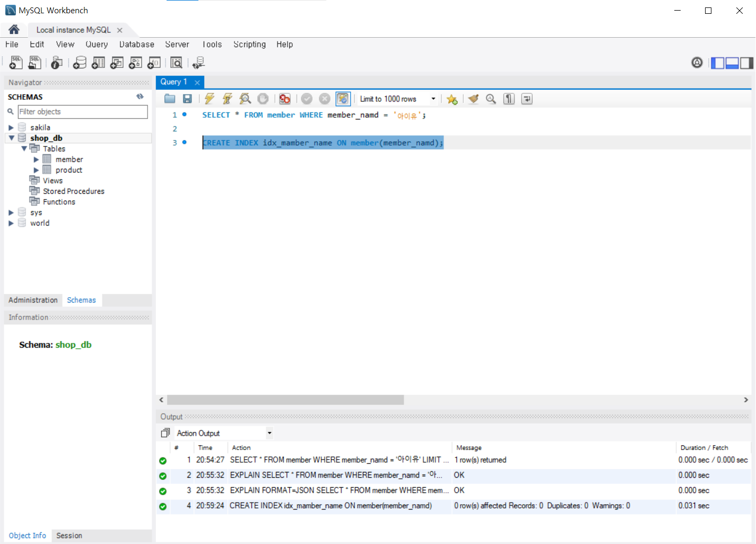The width and height of the screenshot is (756, 544).
Task: Switch to the Administration tab
Action: tap(33, 300)
